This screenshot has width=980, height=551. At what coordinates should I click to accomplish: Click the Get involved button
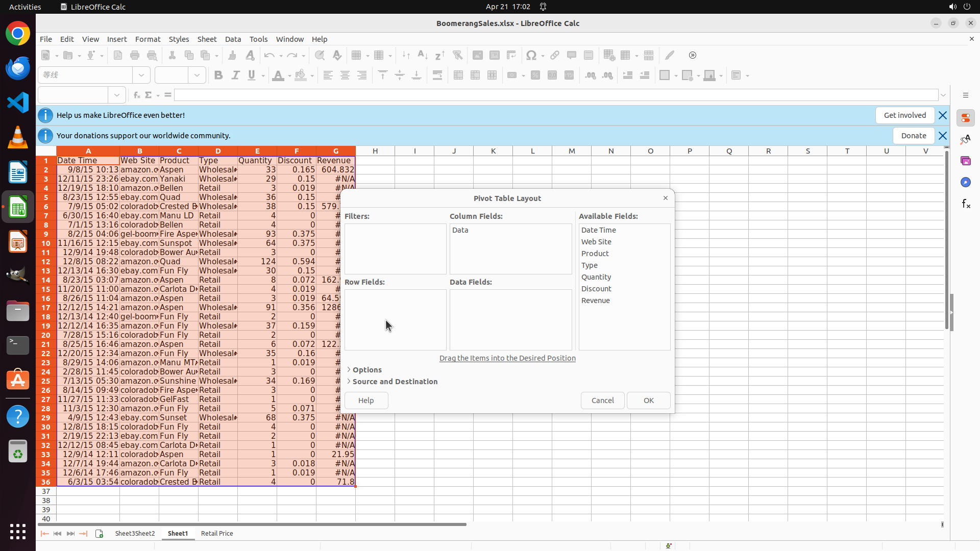pos(904,115)
